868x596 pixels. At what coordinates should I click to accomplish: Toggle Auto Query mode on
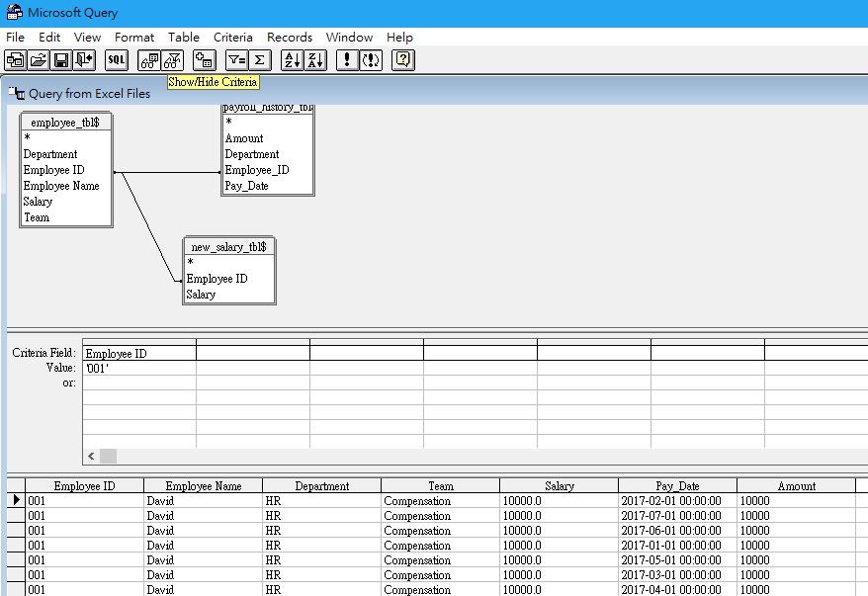pyautogui.click(x=370, y=59)
